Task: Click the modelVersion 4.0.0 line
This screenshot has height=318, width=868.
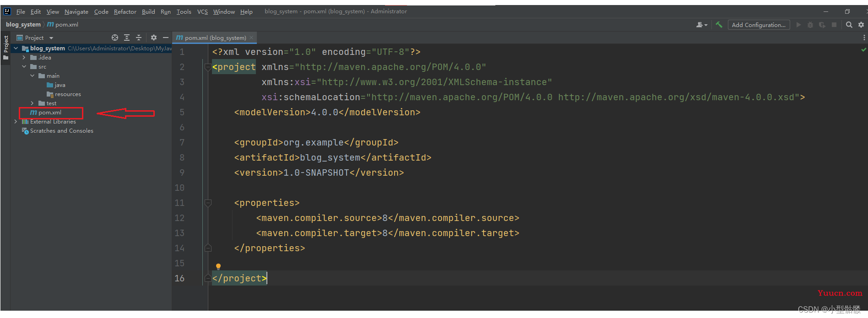Action: 327,112
